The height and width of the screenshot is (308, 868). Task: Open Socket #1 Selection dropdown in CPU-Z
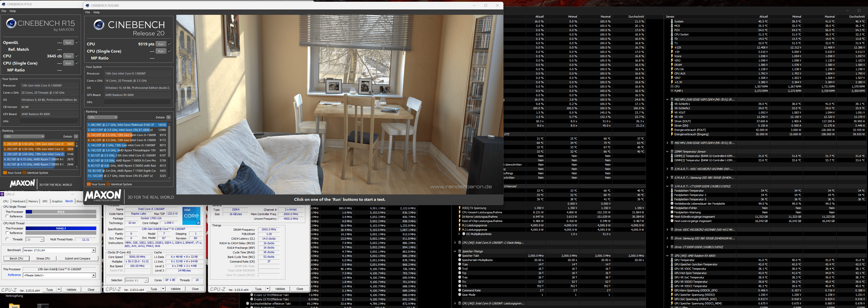[136, 280]
